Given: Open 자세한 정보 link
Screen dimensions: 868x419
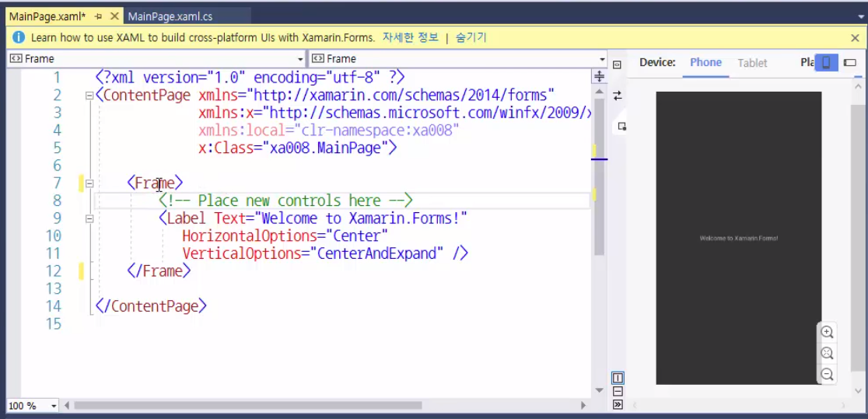Looking at the screenshot, I should pyautogui.click(x=410, y=37).
